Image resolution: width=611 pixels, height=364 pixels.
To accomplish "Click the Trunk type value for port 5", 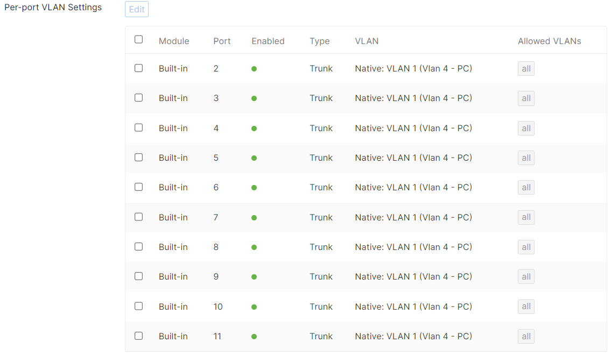I will (321, 158).
